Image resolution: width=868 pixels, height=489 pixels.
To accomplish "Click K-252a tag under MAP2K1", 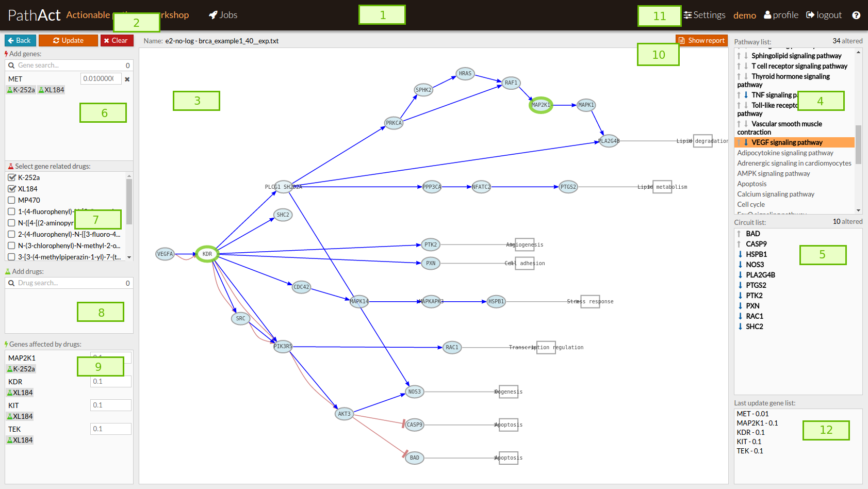I will pos(21,369).
